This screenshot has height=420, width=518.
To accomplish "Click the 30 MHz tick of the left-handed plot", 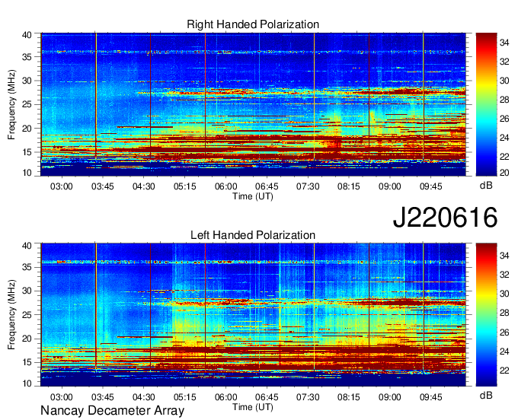I will click(x=27, y=291).
